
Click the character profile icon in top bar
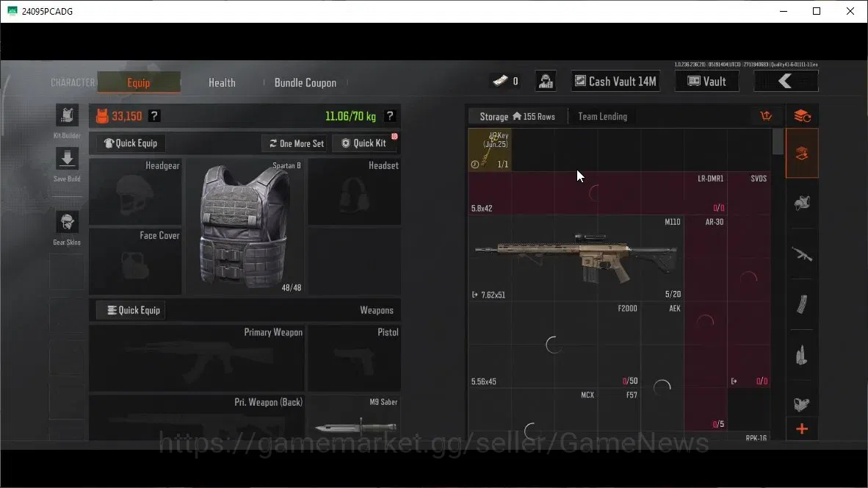[x=546, y=82]
